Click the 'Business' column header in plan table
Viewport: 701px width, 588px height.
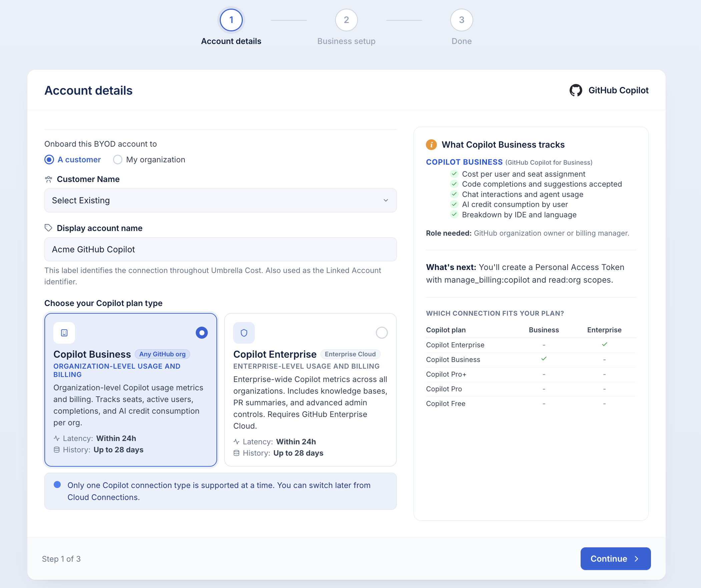click(544, 330)
